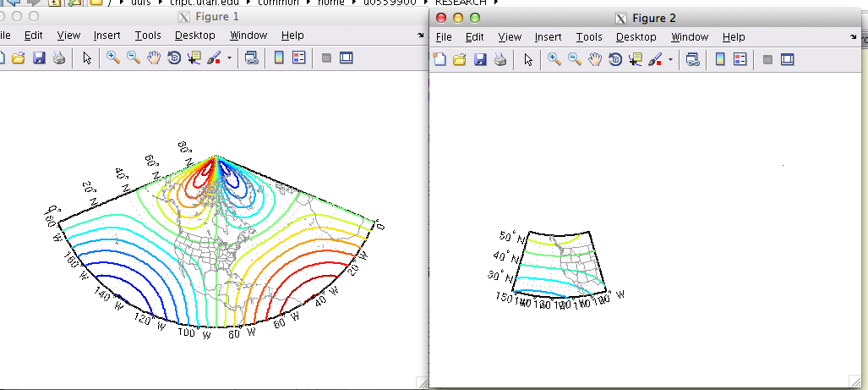868x390 pixels.
Task: Click dock arrow beside Figure 2 Help menu
Action: (x=853, y=37)
